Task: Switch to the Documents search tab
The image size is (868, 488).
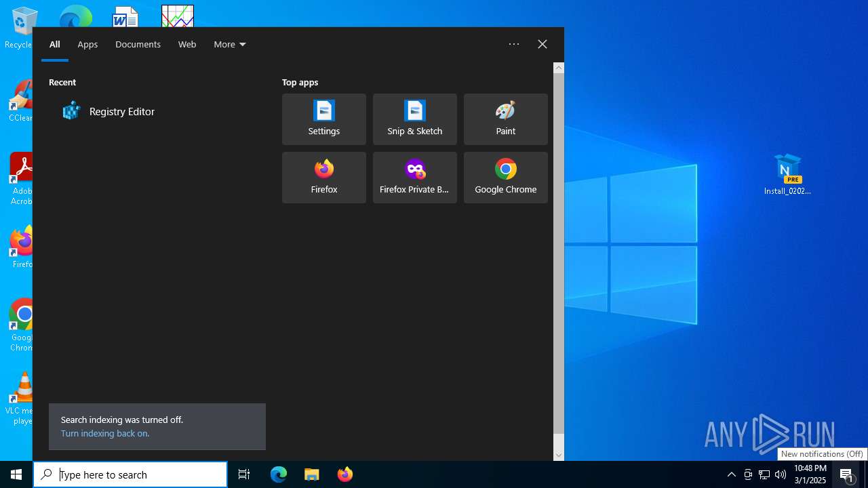Action: click(138, 44)
